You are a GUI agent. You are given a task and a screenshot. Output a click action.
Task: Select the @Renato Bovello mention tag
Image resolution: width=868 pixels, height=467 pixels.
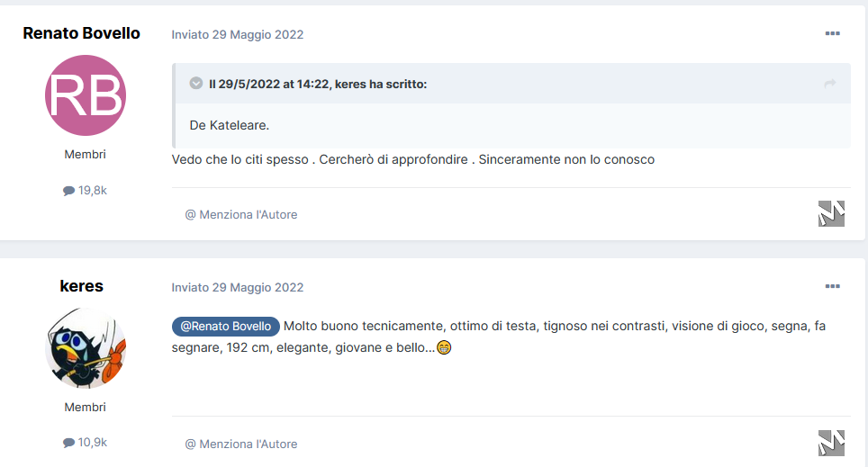pos(226,327)
